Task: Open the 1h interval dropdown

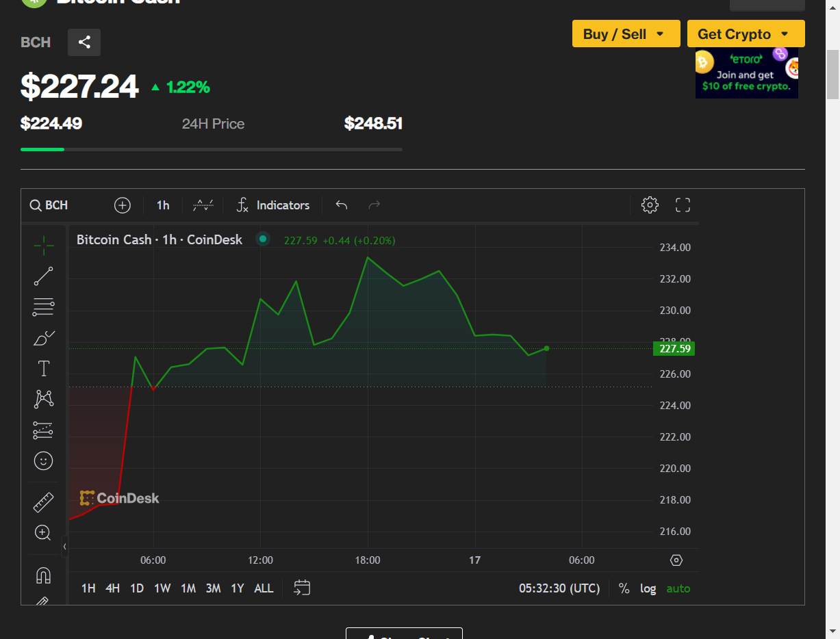Action: point(163,205)
